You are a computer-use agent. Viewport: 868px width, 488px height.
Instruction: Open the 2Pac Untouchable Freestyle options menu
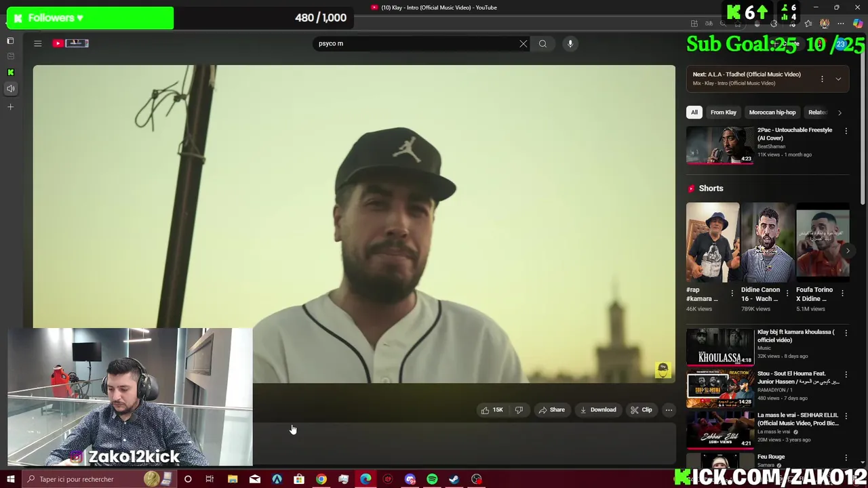[x=846, y=131]
